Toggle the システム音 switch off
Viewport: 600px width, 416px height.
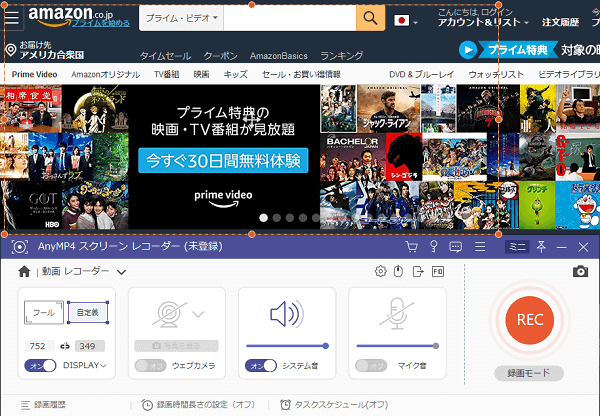coord(261,365)
